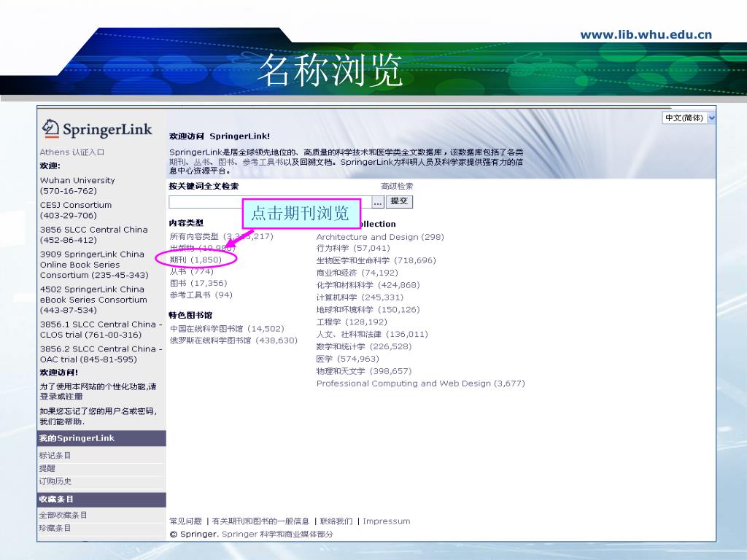Select 参考工具书 (94) content type
The height and width of the screenshot is (560, 747).
[201, 295]
